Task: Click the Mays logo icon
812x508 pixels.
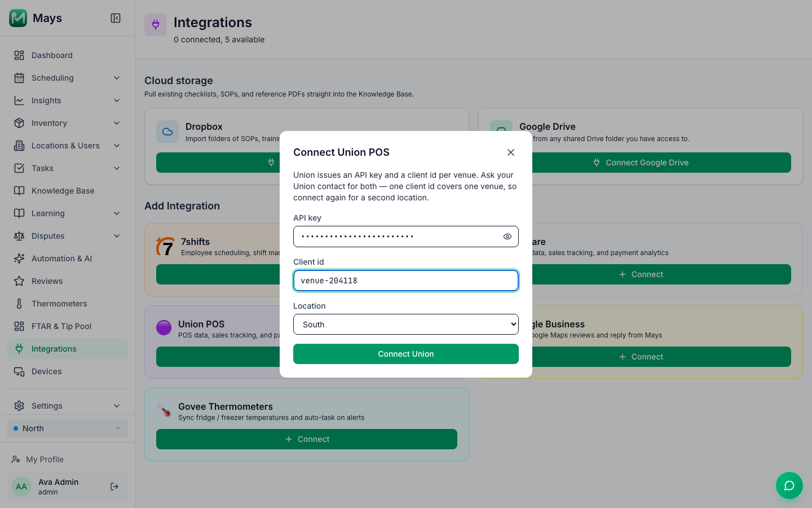Action: 18,18
